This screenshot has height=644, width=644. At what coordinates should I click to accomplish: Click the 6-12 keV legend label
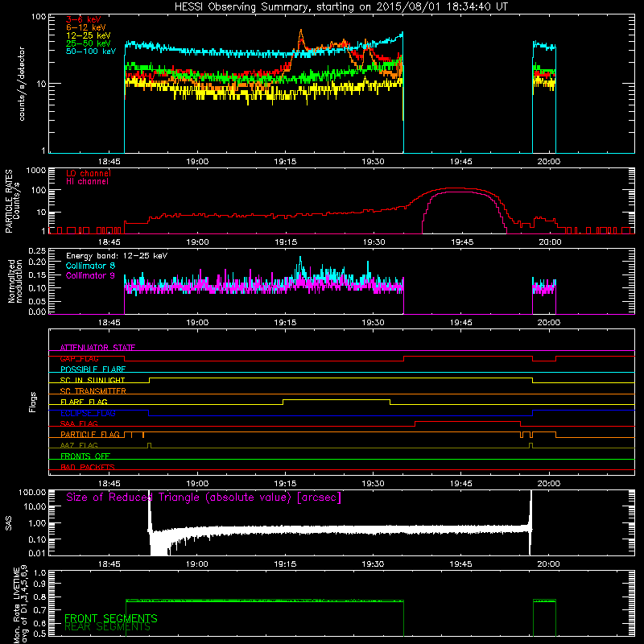pos(86,27)
